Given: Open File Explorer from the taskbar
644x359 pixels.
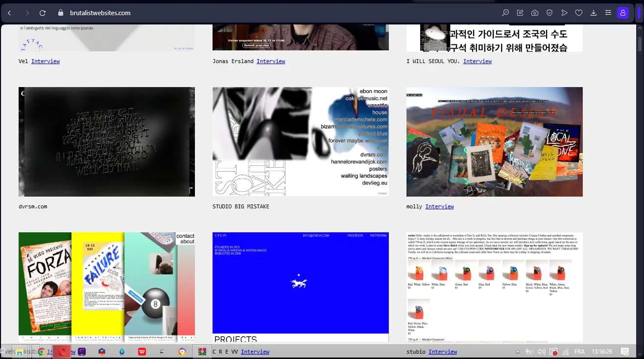Looking at the screenshot, I should [19, 352].
